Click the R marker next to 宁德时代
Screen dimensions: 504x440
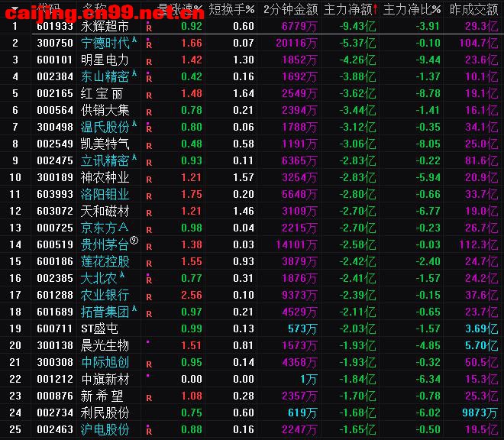149,44
